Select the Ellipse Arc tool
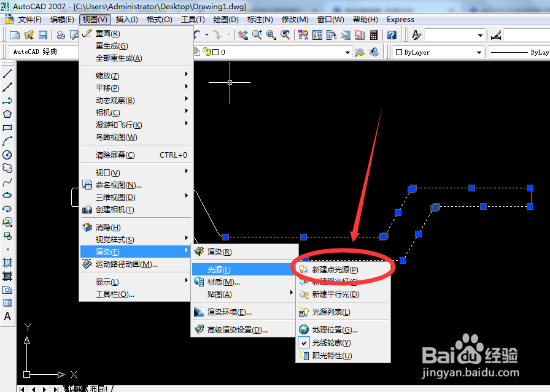The height and width of the screenshot is (392, 550). pos(7,209)
